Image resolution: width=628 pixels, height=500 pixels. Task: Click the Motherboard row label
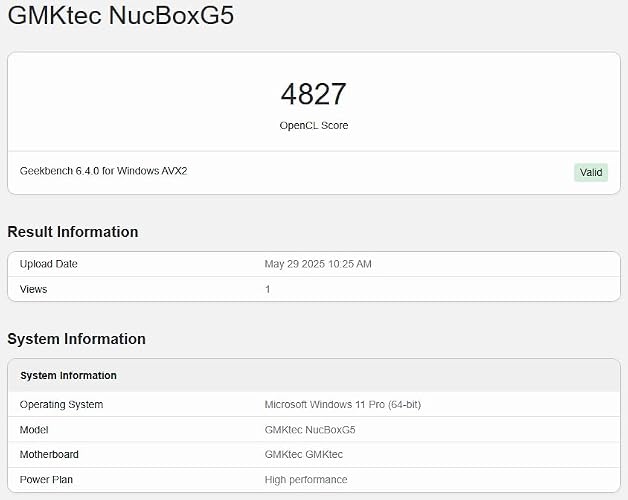(x=49, y=455)
